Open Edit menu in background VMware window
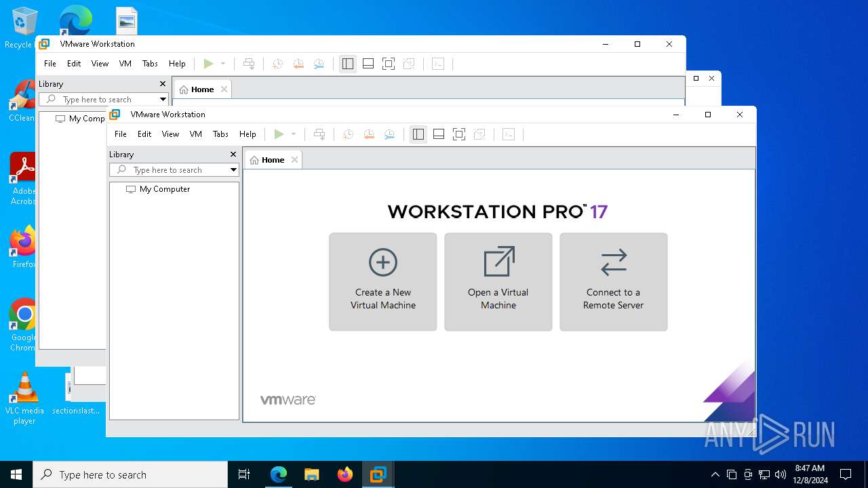 [x=74, y=64]
